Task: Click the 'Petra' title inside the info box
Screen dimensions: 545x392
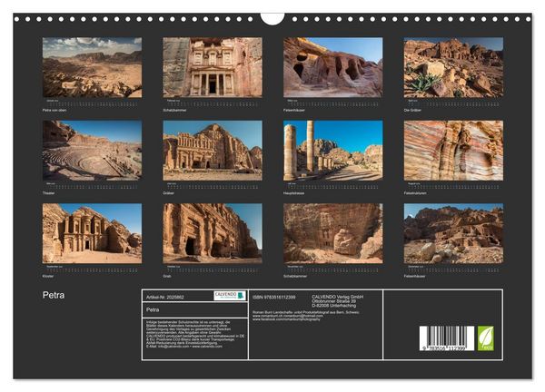Action: click(x=153, y=309)
